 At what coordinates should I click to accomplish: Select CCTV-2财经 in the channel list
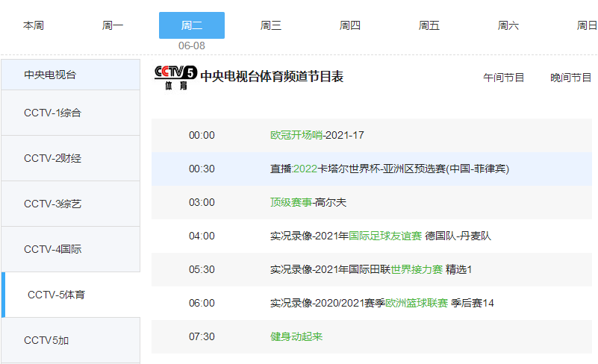coord(71,158)
